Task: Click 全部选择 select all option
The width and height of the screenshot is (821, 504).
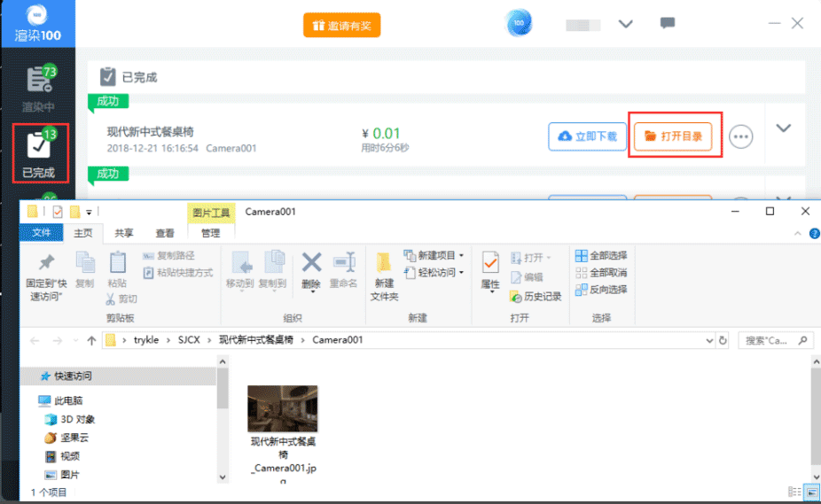Action: (x=601, y=256)
